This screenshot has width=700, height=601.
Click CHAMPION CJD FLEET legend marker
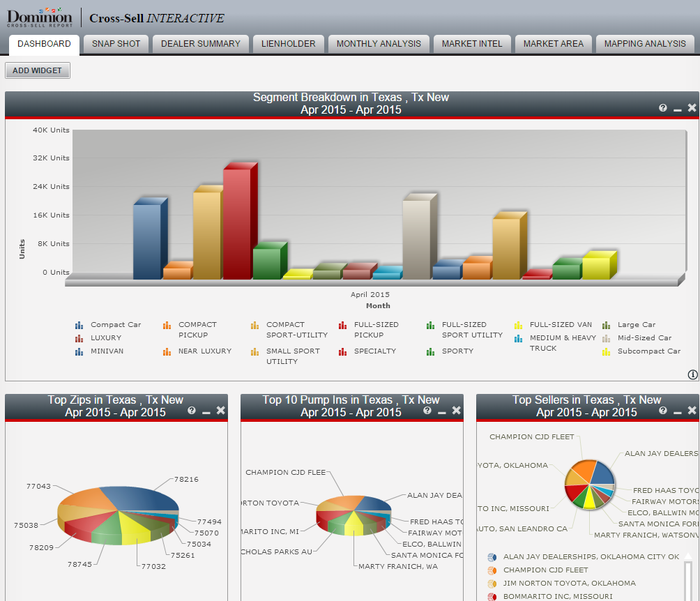coord(492,570)
